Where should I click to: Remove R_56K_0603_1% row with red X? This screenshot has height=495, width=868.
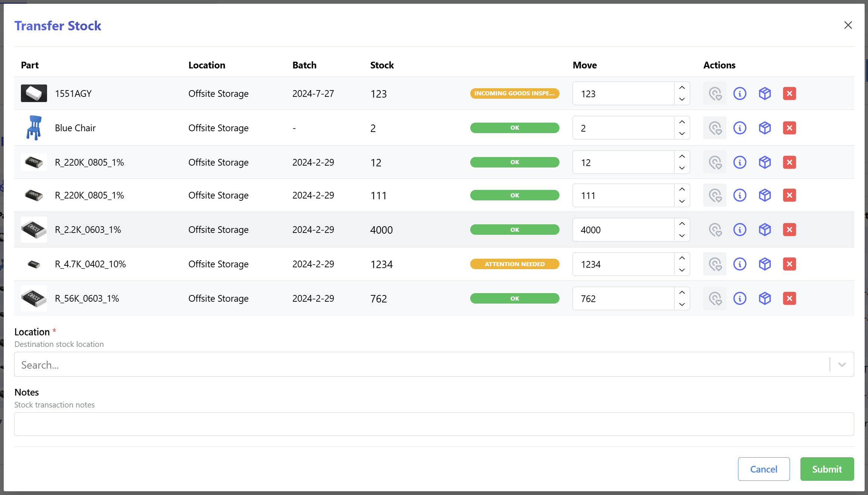(789, 298)
